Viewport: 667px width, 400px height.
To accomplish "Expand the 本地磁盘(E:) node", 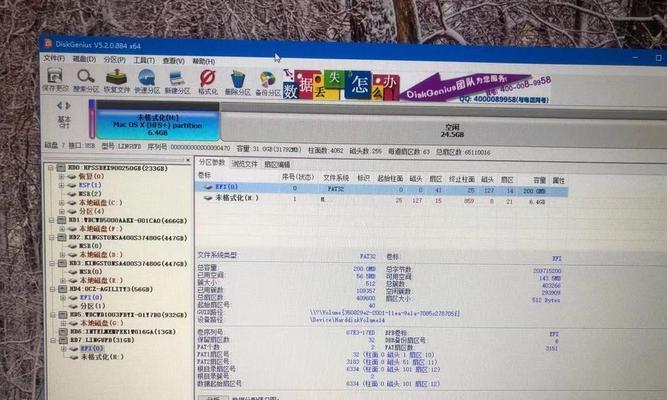I will tap(63, 281).
